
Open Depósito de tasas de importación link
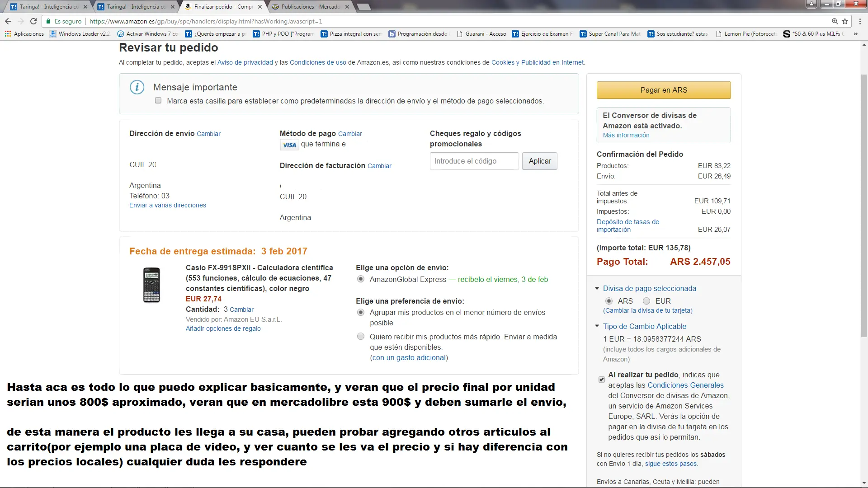pos(628,225)
